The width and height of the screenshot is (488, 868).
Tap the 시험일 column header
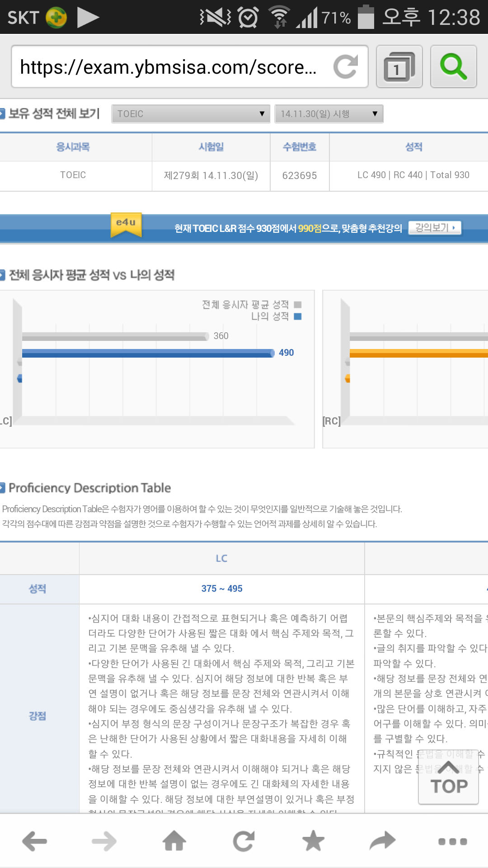tap(211, 147)
